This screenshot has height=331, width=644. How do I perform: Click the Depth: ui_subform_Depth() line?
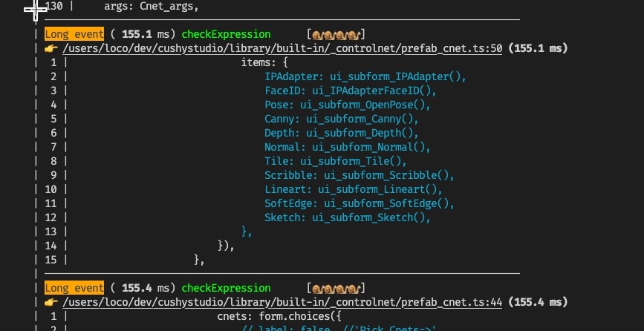[342, 133]
